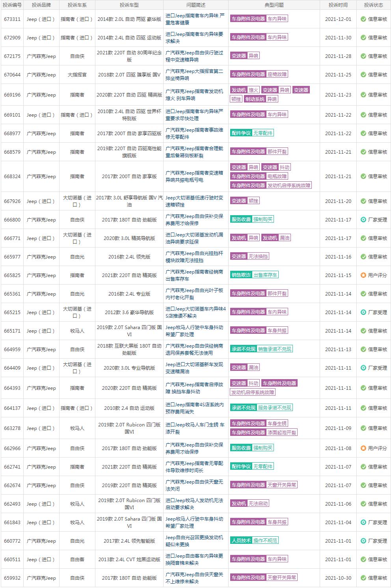Click teal gear icon in row 664409
The height and width of the screenshot is (588, 391).
pyautogui.click(x=363, y=368)
